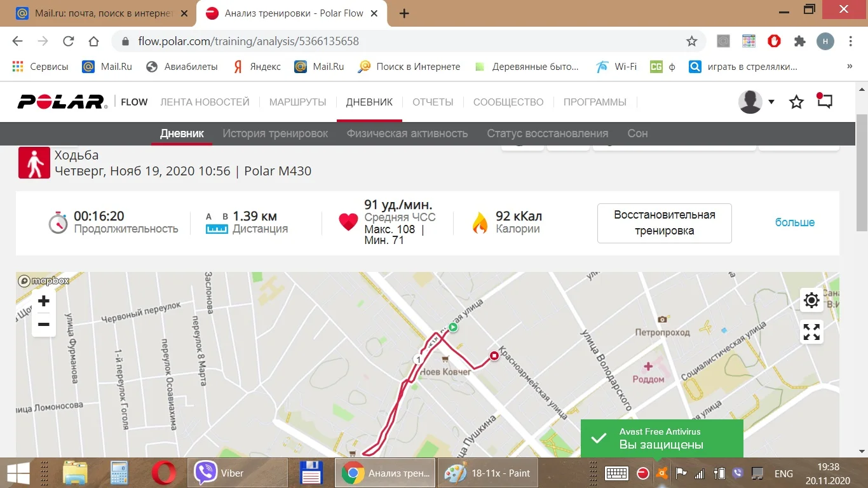Go back to the previous page
The width and height of the screenshot is (868, 488).
pyautogui.click(x=18, y=41)
